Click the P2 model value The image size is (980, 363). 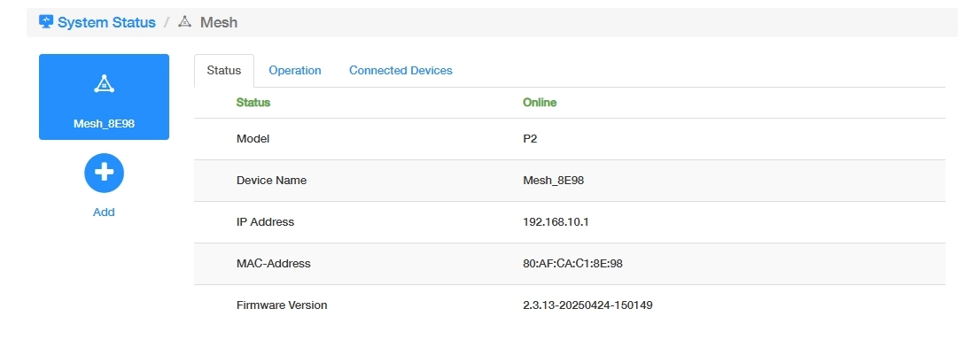(x=531, y=139)
